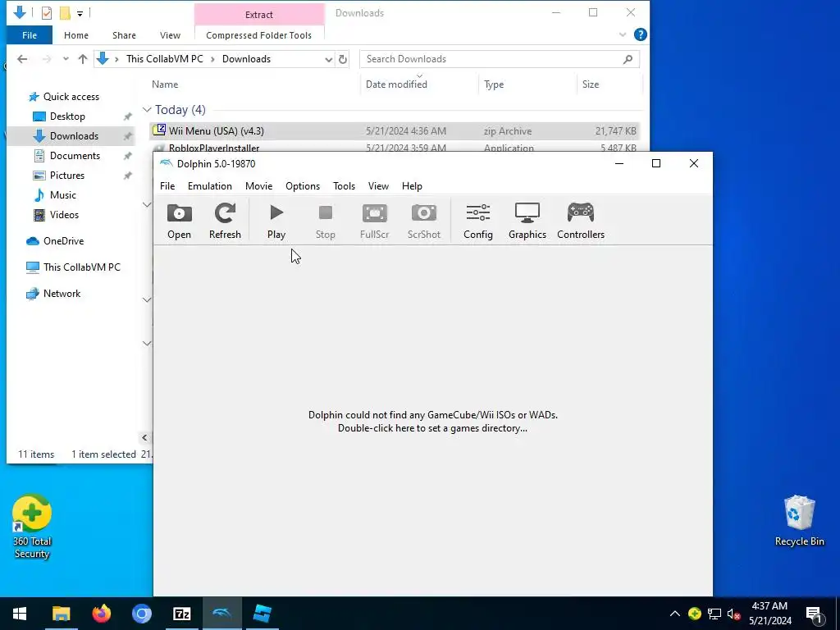Launch Firefox from the taskbar
Viewport: 840px width, 630px height.
click(101, 614)
